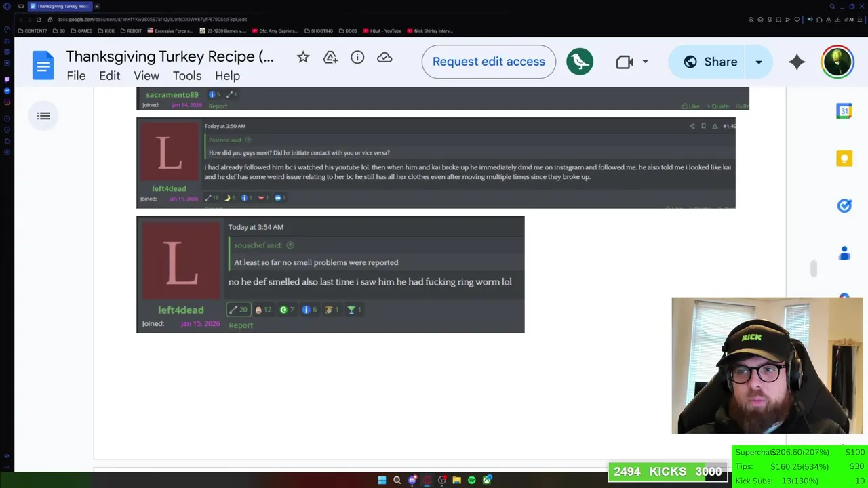This screenshot has width=868, height=488.
Task: Click the heart bookmark icon
Action: pyautogui.click(x=797, y=20)
